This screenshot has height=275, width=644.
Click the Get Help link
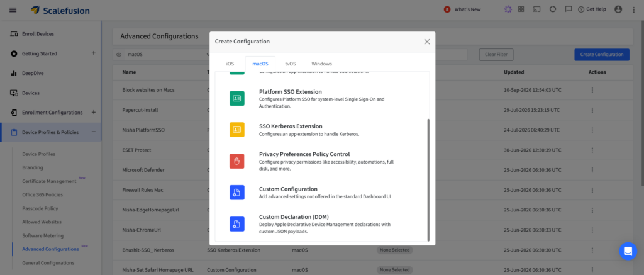pyautogui.click(x=592, y=9)
